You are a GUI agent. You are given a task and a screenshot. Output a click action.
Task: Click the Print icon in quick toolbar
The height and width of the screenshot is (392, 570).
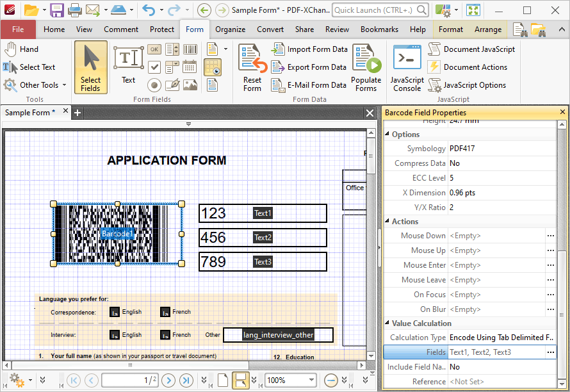tap(74, 10)
